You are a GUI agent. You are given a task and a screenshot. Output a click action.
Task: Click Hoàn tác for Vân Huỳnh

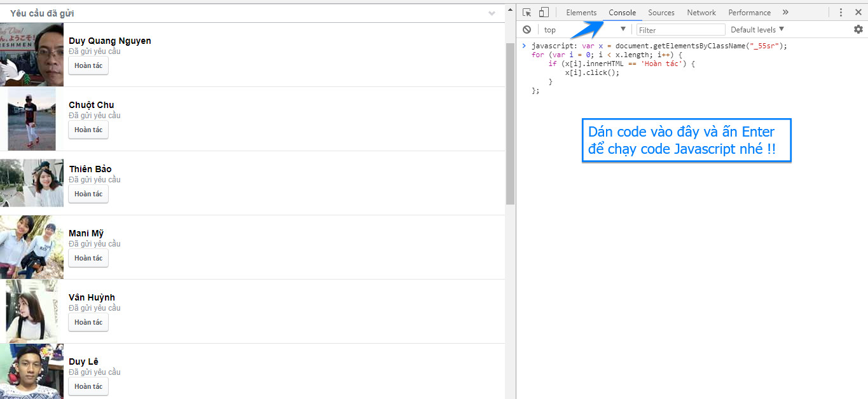[88, 322]
